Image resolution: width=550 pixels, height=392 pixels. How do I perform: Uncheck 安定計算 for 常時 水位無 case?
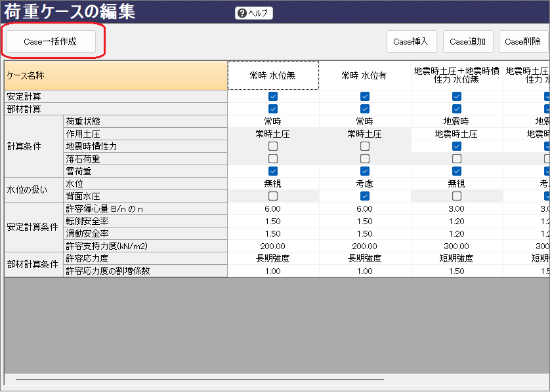(273, 96)
